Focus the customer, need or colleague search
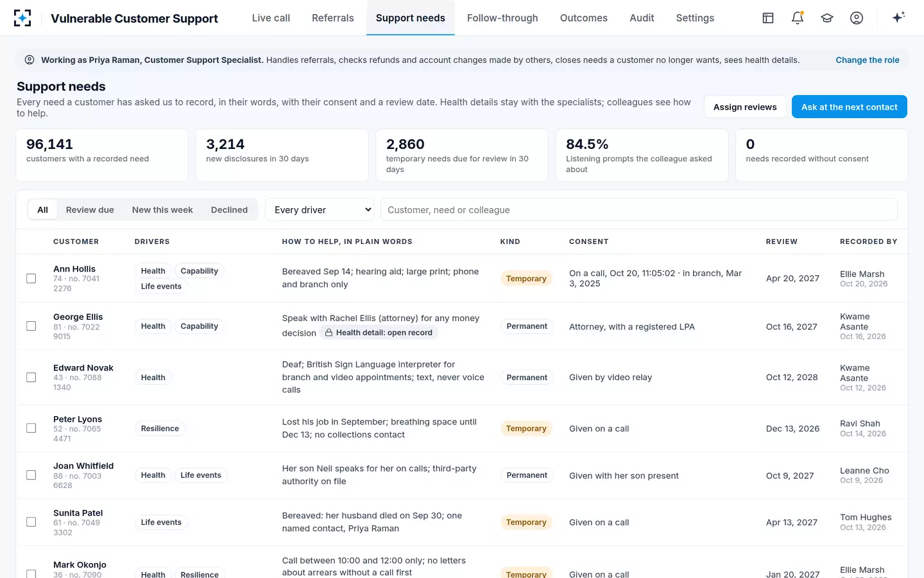The width and height of the screenshot is (924, 578). click(638, 209)
